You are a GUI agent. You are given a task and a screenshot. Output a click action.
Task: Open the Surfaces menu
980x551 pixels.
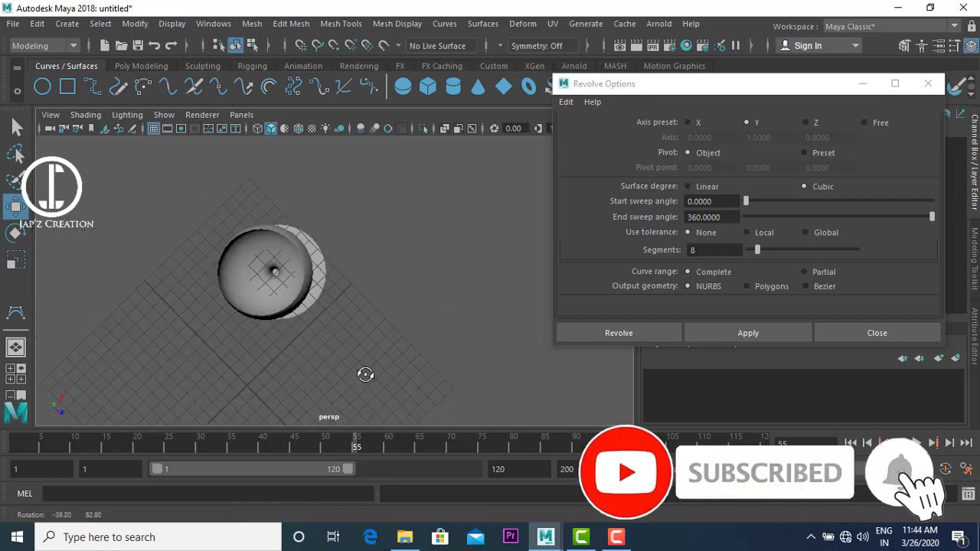coord(482,24)
